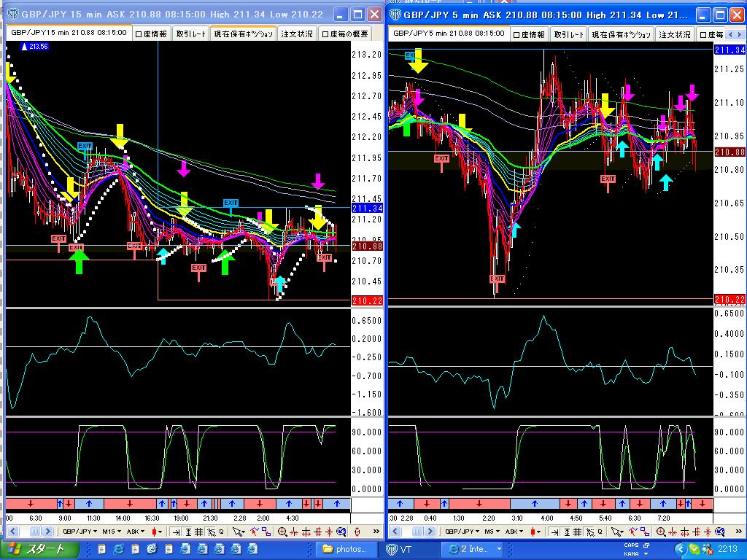Open GBP/JPY symbol dropdown in 5 min chart
The image size is (747, 560).
[462, 532]
